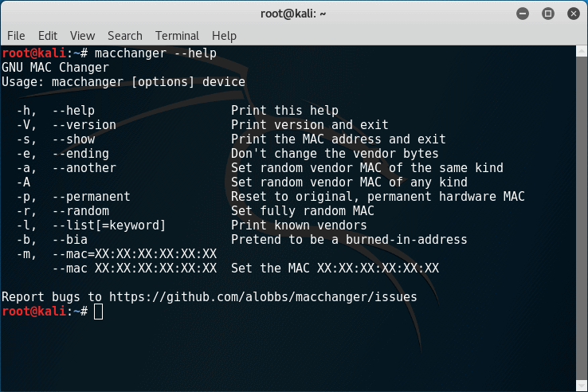This screenshot has width=588, height=392.
Task: Click the --permanent option text
Action: 91,197
